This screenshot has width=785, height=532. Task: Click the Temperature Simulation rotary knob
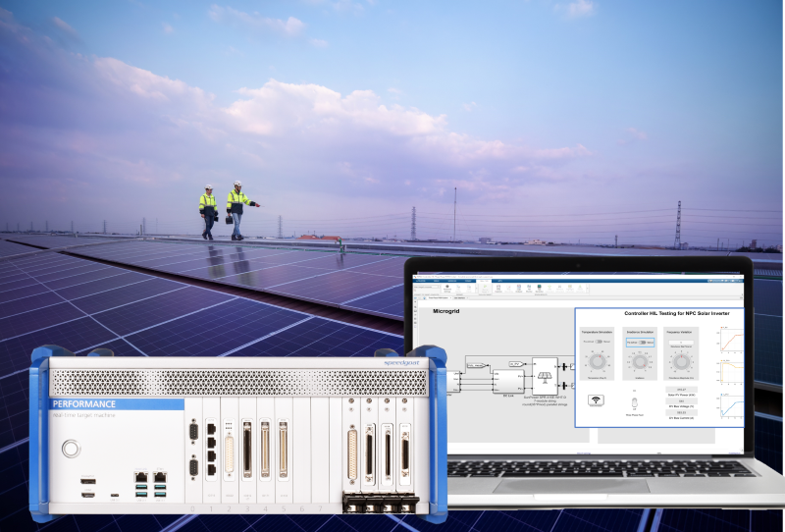coord(598,361)
